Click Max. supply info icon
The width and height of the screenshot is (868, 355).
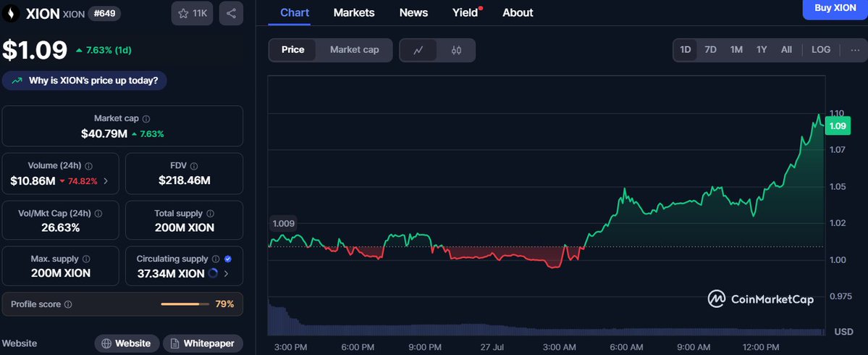[x=86, y=259]
